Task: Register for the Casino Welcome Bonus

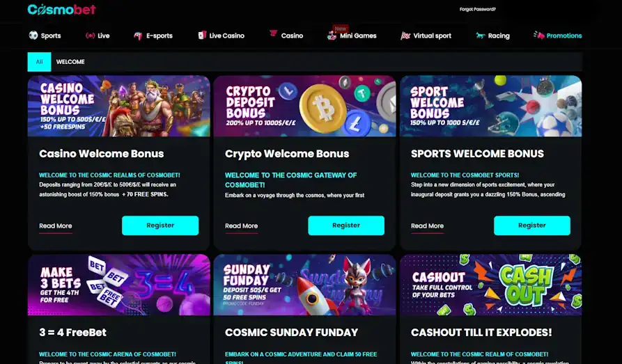Action: (x=160, y=225)
